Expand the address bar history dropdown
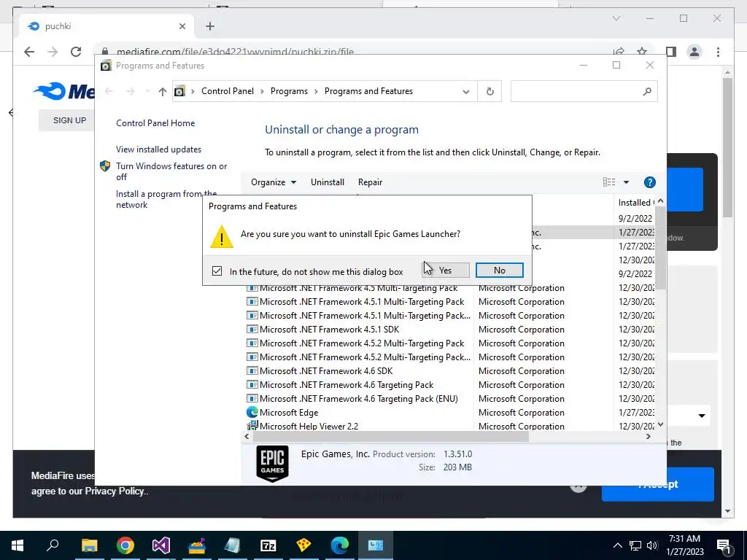The image size is (747, 560). pos(466,91)
